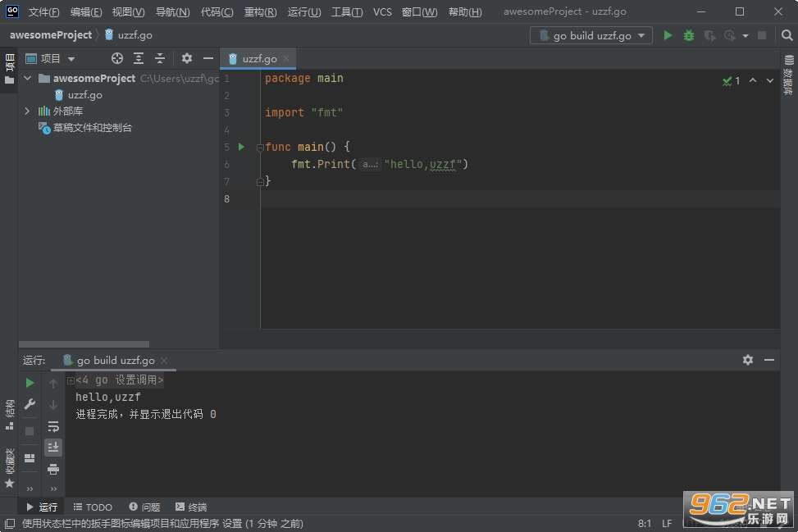Close go build uzzf.go run tab
The width and height of the screenshot is (798, 532).
point(164,360)
